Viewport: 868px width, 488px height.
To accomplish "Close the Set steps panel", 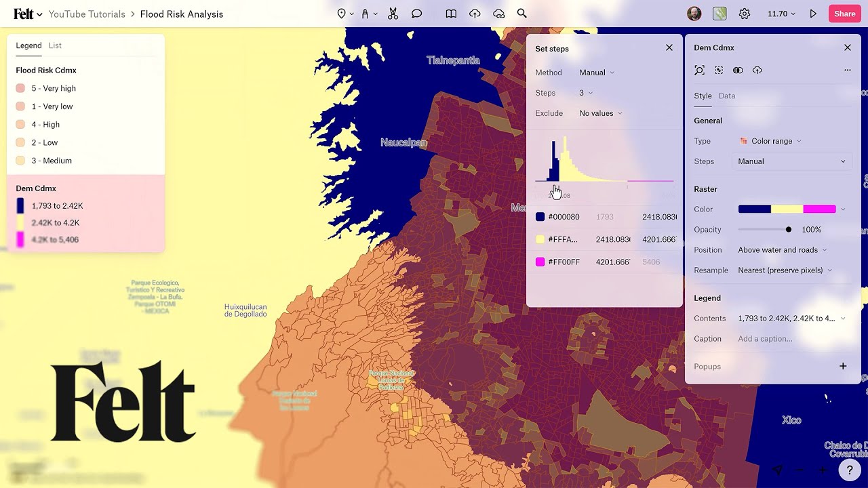I will tap(669, 47).
